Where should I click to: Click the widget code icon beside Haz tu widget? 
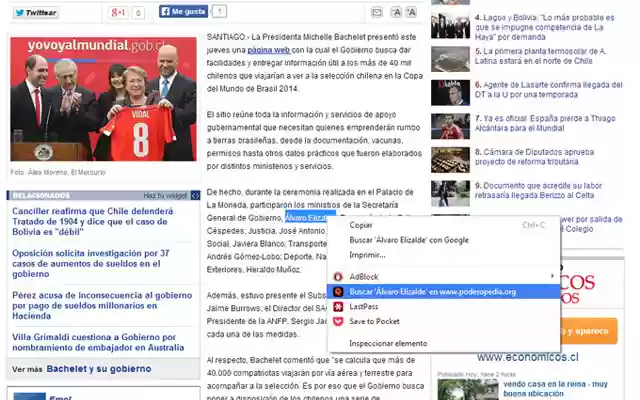tap(196, 196)
